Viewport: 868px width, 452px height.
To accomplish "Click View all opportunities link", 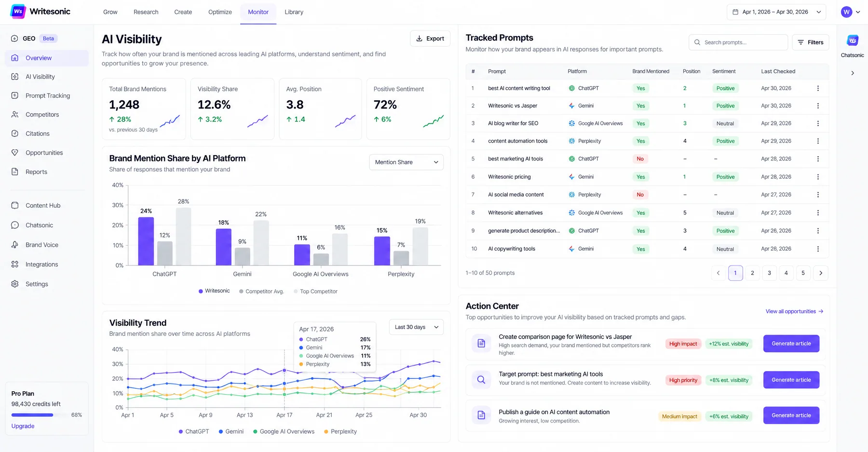I will point(794,311).
